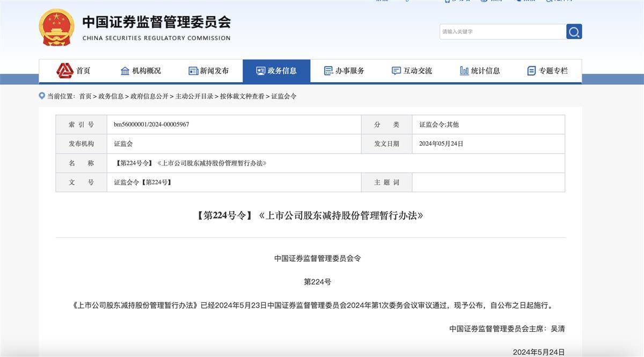Select the 统计信息 navigation tab
This screenshot has height=357, width=644.
pyautogui.click(x=485, y=71)
